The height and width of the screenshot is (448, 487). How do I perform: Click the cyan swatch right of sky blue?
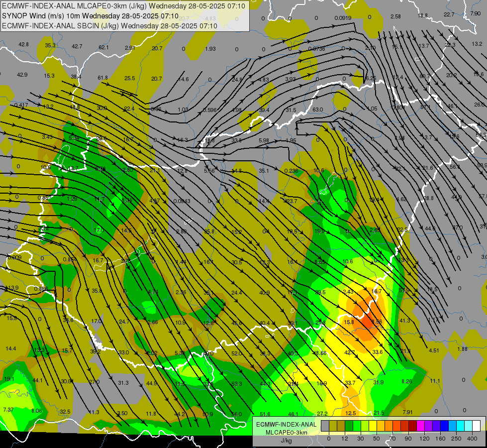(x=461, y=426)
